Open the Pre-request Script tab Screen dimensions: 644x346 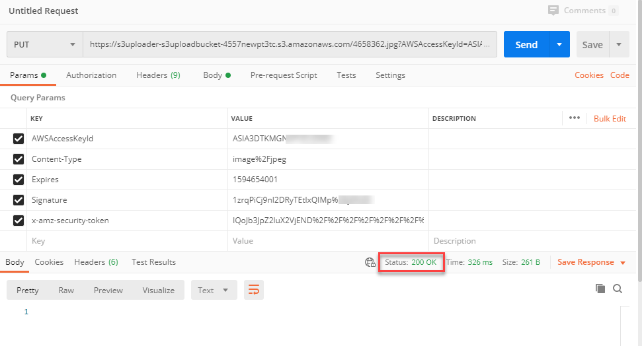pyautogui.click(x=284, y=75)
